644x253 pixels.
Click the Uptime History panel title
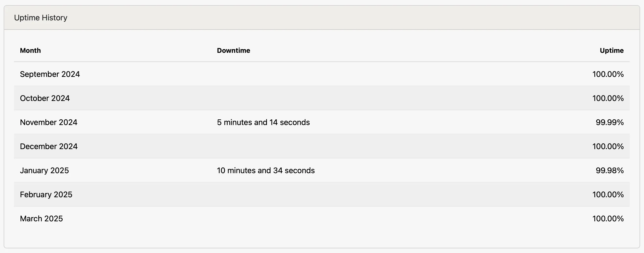pyautogui.click(x=41, y=18)
